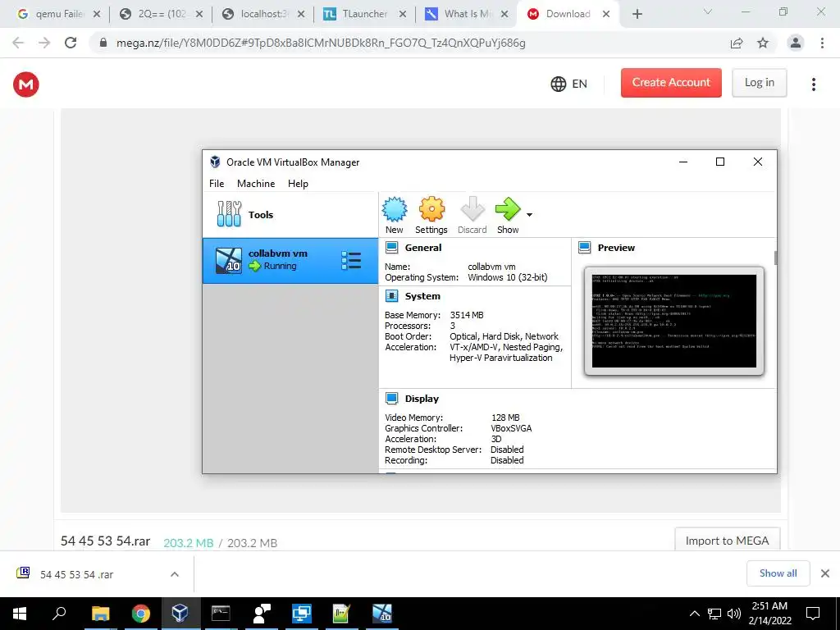The image size is (840, 630).
Task: Click the tab search chevron
Action: 708,11
